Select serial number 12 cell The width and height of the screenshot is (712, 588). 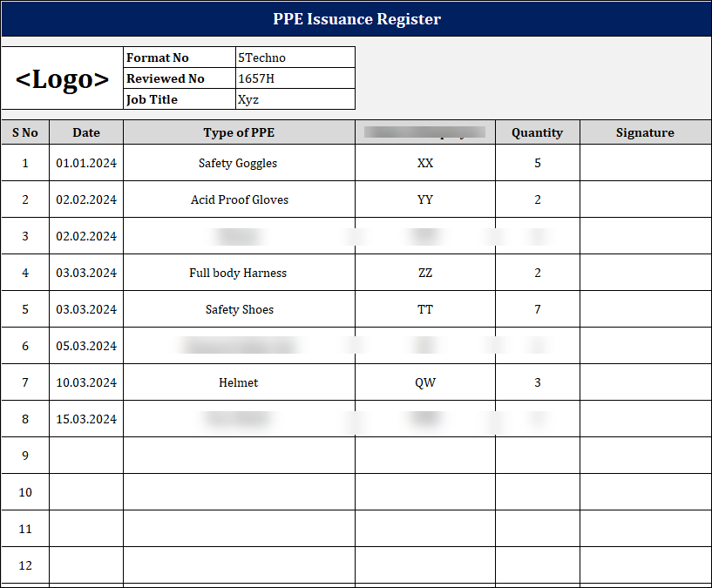[x=25, y=564]
